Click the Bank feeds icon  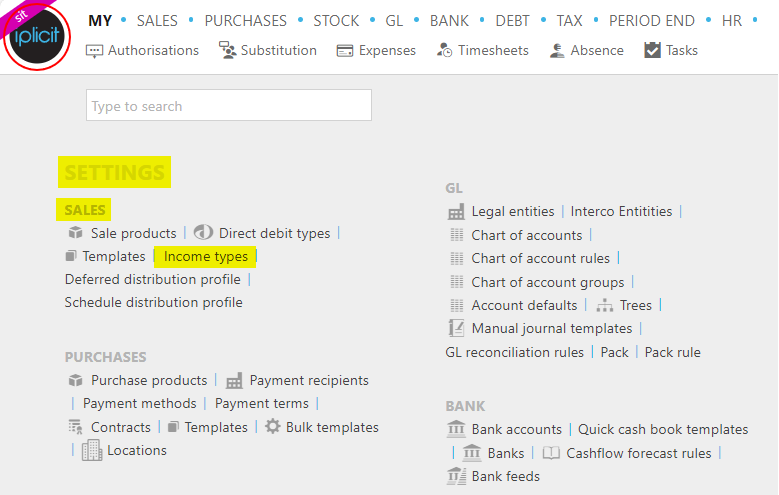point(457,476)
